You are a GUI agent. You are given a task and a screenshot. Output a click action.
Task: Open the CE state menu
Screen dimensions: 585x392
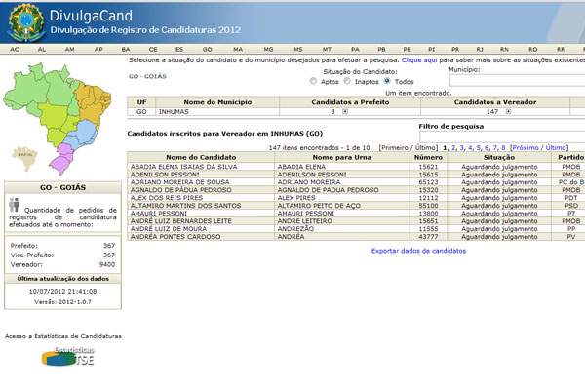[x=153, y=49]
